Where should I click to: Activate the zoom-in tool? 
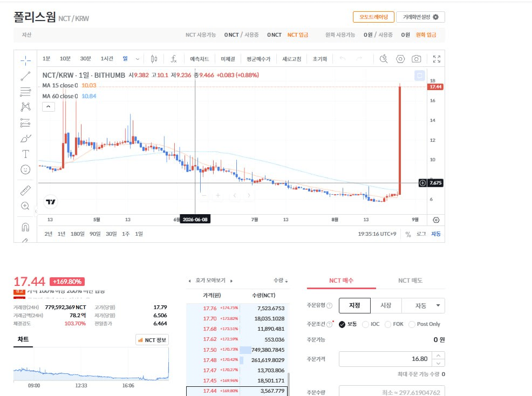click(25, 206)
